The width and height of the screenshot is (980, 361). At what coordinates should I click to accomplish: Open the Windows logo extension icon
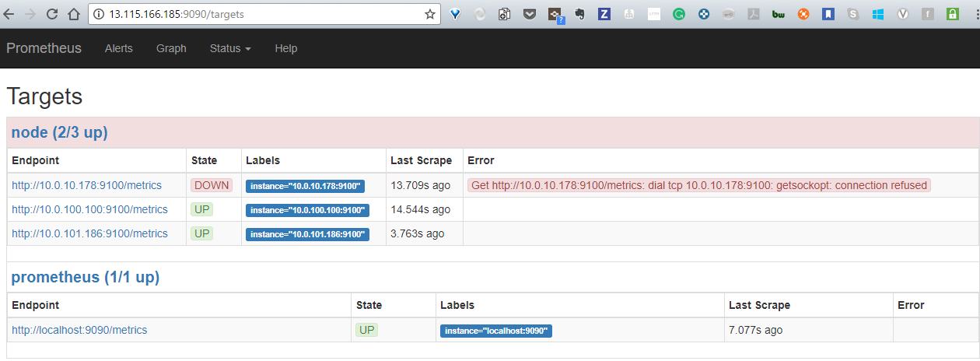(x=878, y=14)
